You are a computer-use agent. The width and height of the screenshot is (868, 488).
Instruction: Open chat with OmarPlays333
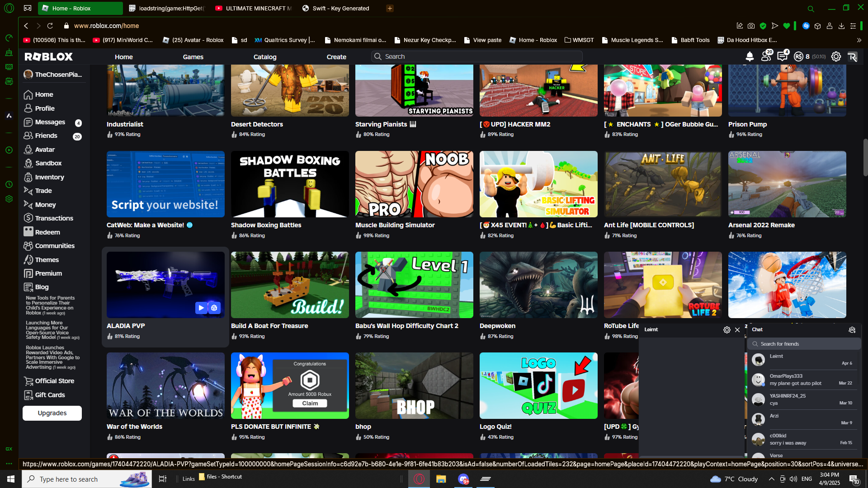click(804, 380)
